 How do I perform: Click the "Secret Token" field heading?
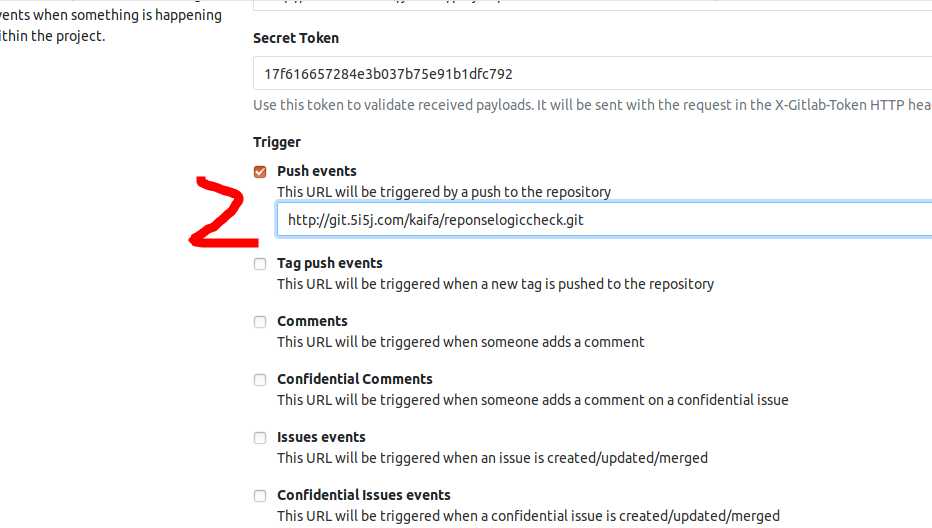(296, 38)
